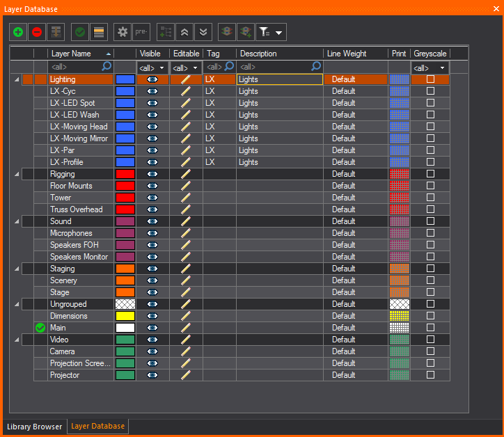Toggle the Editable pencil for Stage layer
This screenshot has width=504, height=437.
point(186,292)
